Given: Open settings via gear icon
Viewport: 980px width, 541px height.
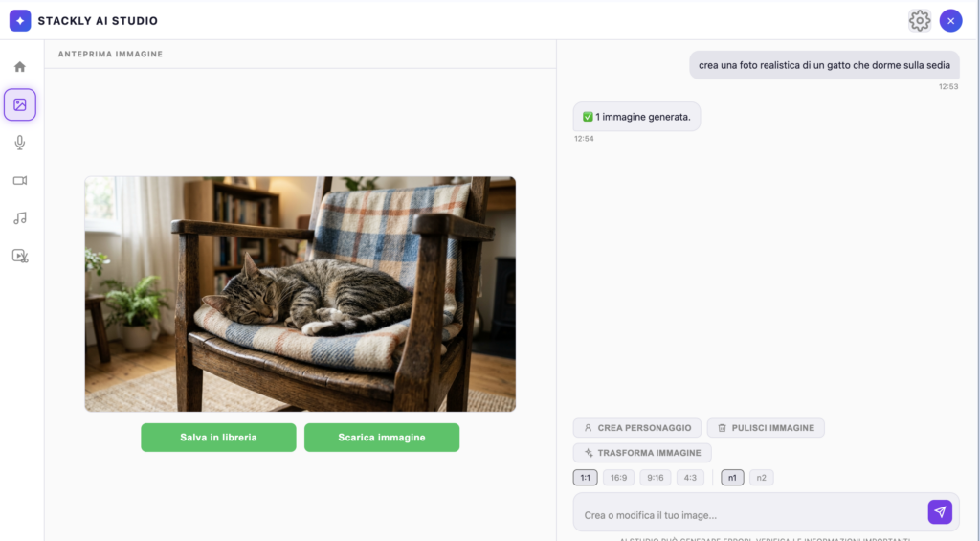Looking at the screenshot, I should pyautogui.click(x=920, y=21).
